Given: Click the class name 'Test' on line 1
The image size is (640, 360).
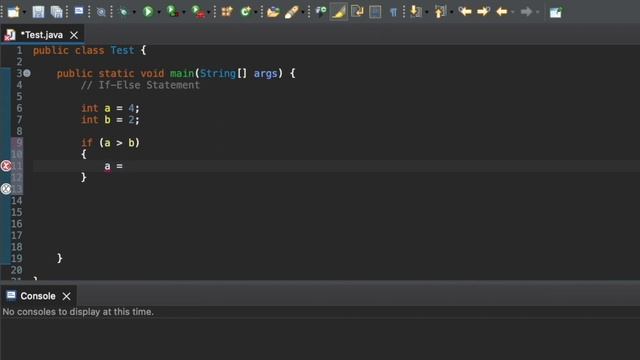Looking at the screenshot, I should 122,50.
